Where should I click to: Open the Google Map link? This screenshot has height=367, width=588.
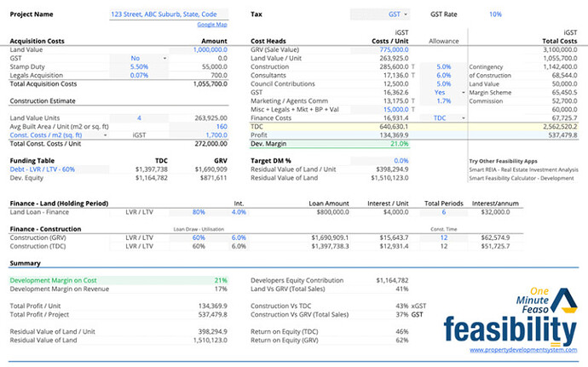tap(212, 25)
